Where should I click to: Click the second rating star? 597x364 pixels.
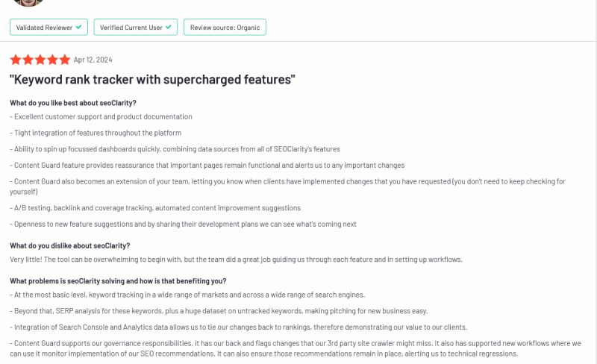tap(28, 60)
